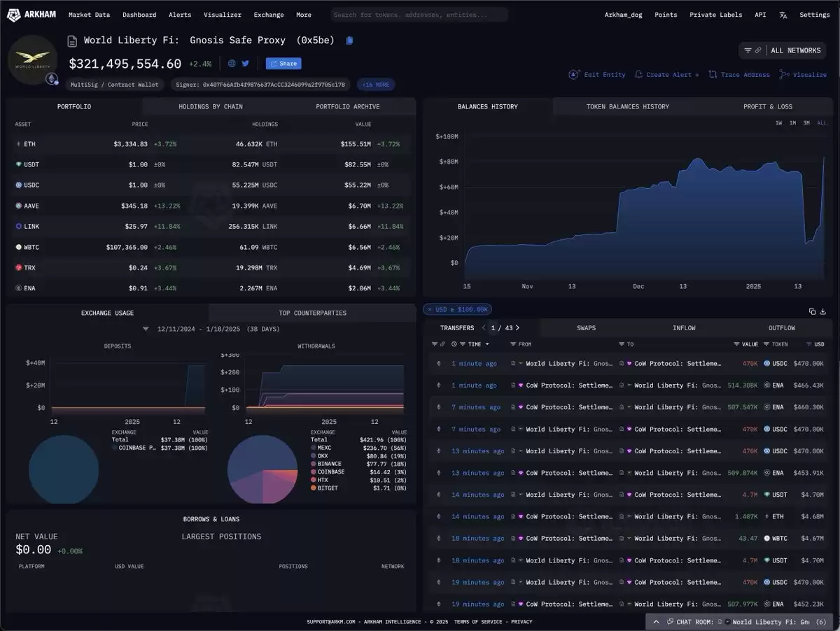The image size is (840, 631).
Task: Switch to INFLOW tab
Action: (x=684, y=327)
